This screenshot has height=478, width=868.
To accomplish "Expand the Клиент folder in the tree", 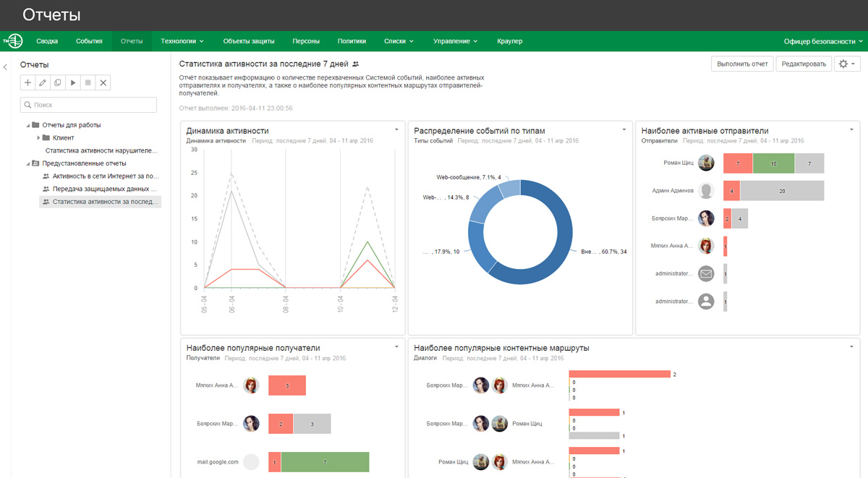I will (x=38, y=137).
